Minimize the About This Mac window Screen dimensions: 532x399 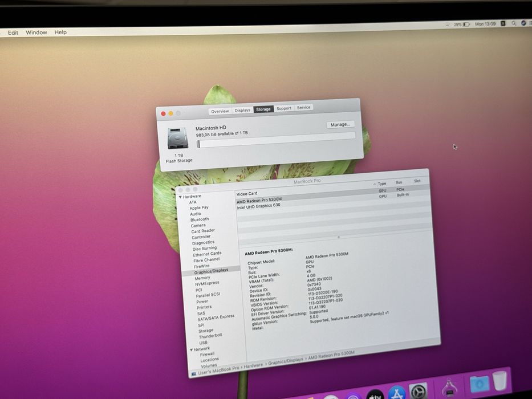click(170, 113)
